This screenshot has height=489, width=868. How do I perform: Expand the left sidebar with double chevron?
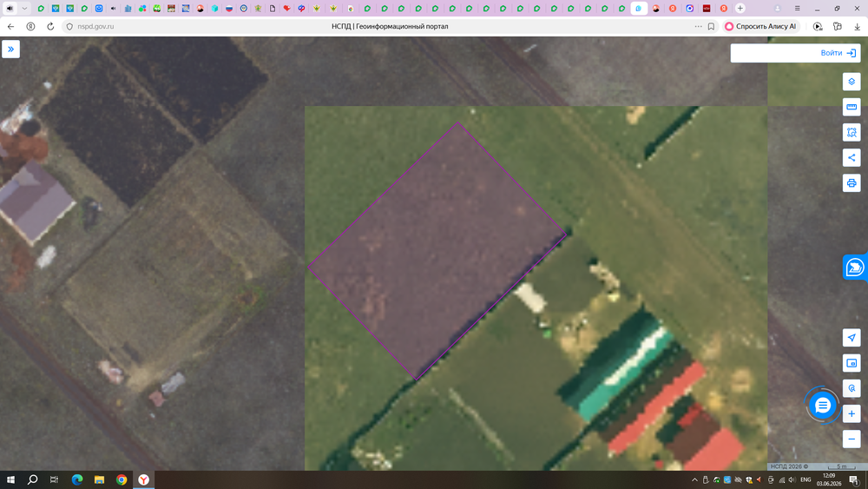(10, 50)
